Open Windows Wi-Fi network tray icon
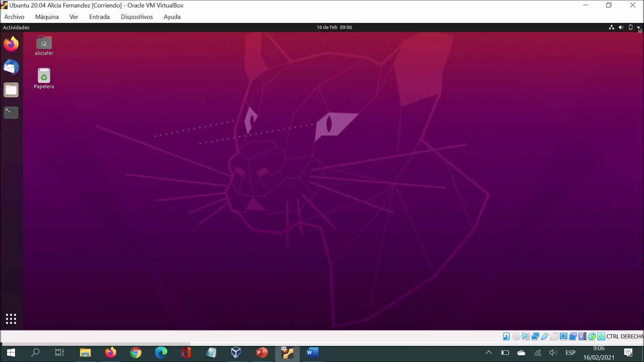 coord(537,352)
